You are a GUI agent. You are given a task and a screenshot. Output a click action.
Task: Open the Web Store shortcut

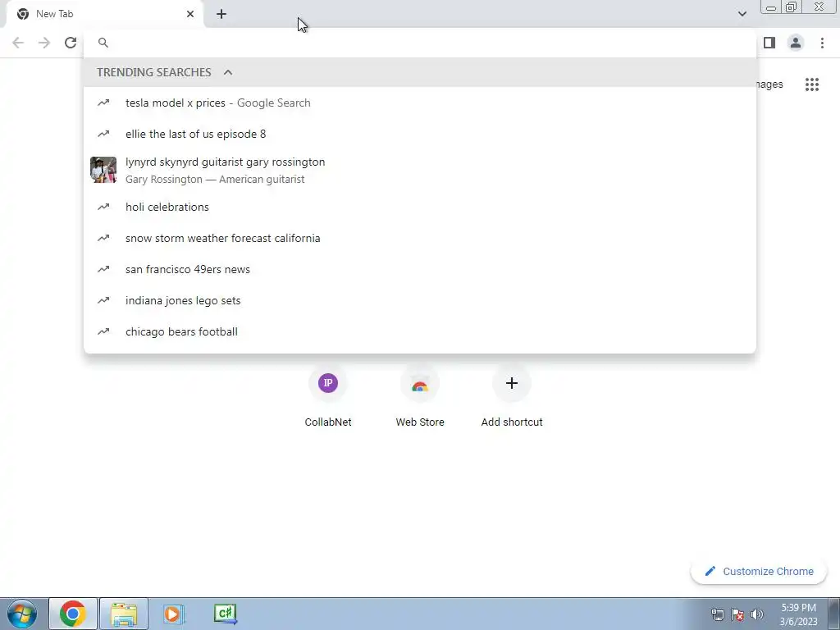tap(420, 398)
